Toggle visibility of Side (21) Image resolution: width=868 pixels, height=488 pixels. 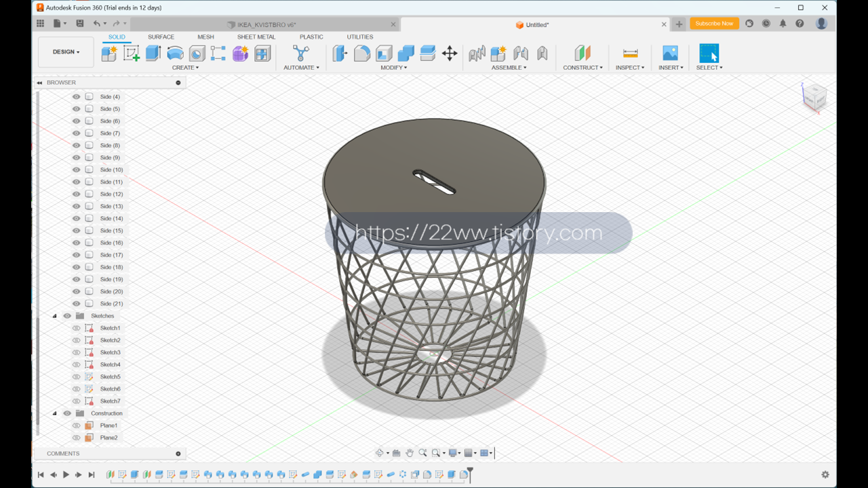pyautogui.click(x=76, y=304)
